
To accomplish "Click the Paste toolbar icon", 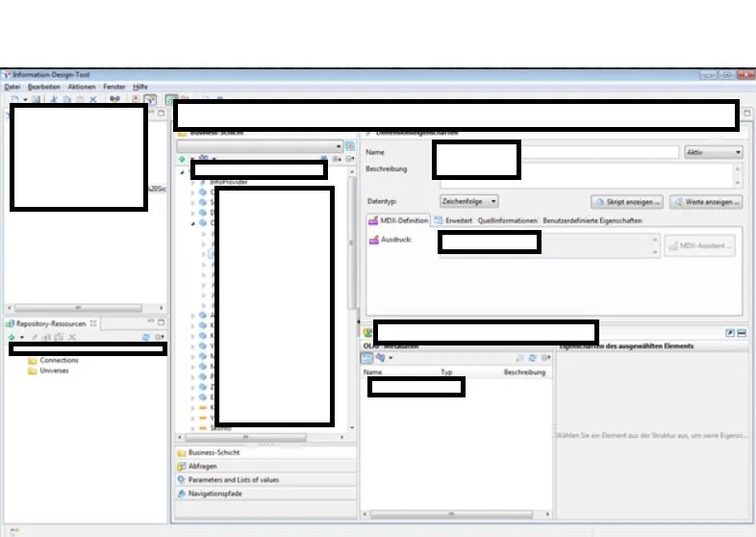I will 80,99.
